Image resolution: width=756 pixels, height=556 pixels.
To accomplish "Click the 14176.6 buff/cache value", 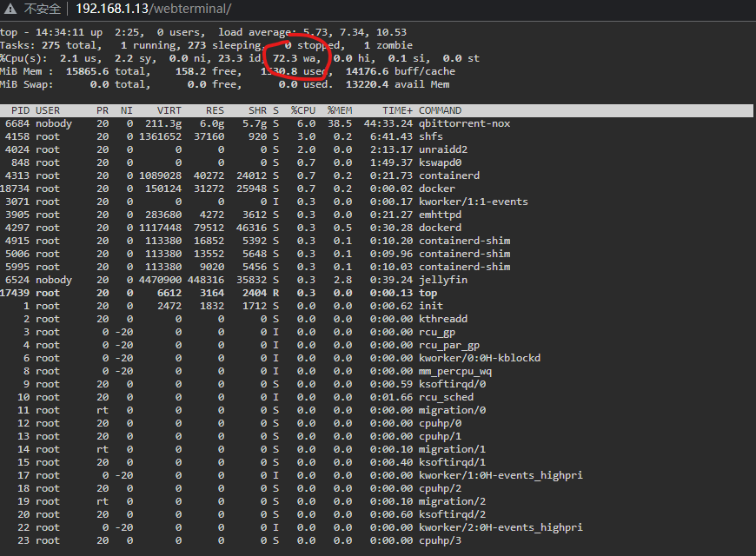I will tap(401, 71).
